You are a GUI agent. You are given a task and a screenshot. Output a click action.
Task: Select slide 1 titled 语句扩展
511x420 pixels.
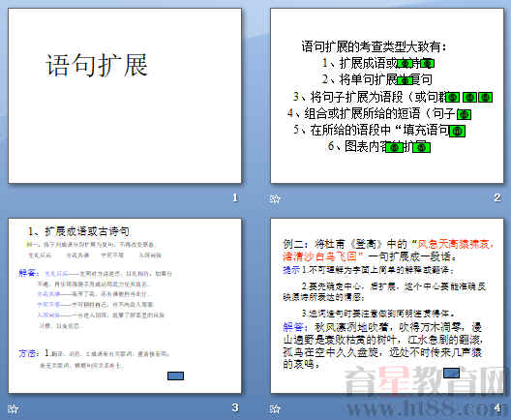(125, 96)
